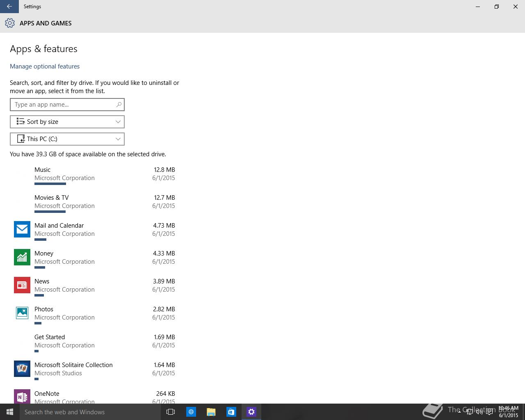The width and height of the screenshot is (525, 420).
Task: Click the Money app name
Action: tap(44, 253)
